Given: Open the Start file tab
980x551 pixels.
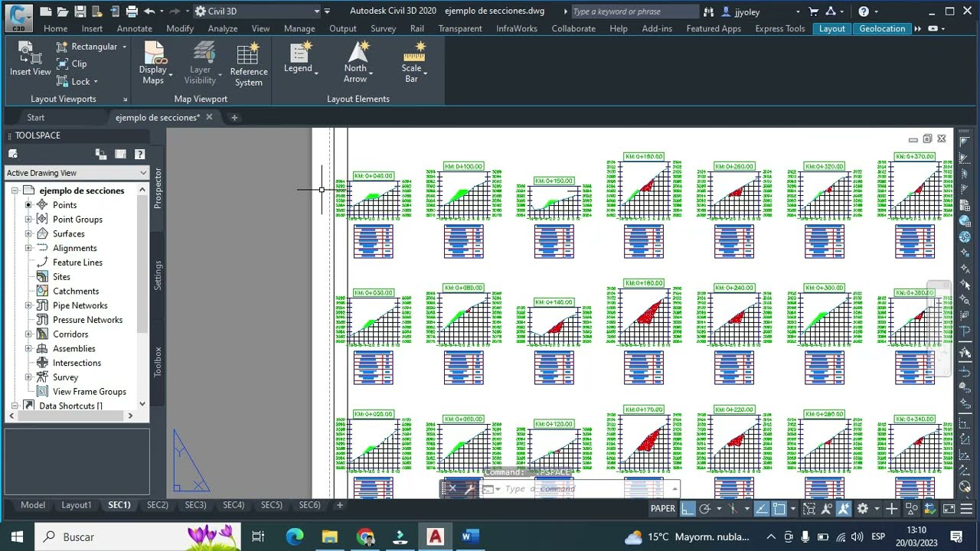Looking at the screenshot, I should pos(35,117).
